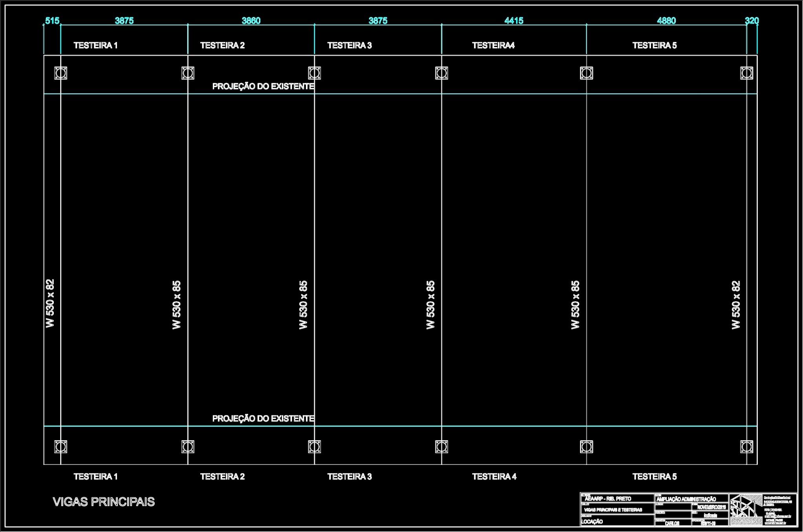Click the 3860 dimension text

(251, 20)
